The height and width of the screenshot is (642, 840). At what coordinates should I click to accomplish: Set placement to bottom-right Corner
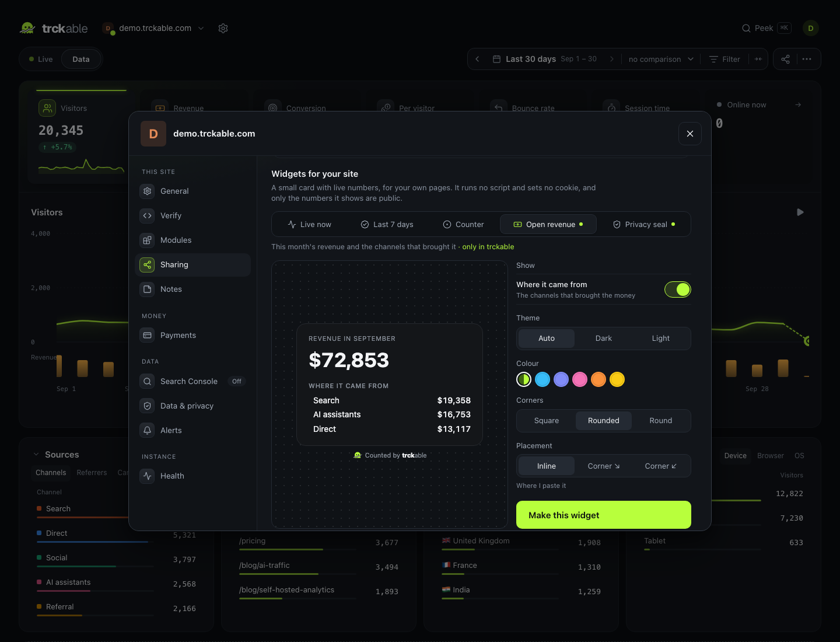[604, 466]
